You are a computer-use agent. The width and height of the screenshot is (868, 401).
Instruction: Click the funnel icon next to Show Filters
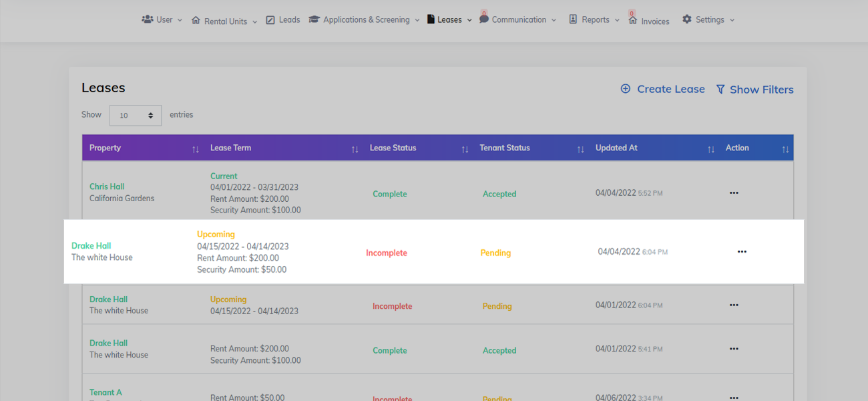click(720, 89)
